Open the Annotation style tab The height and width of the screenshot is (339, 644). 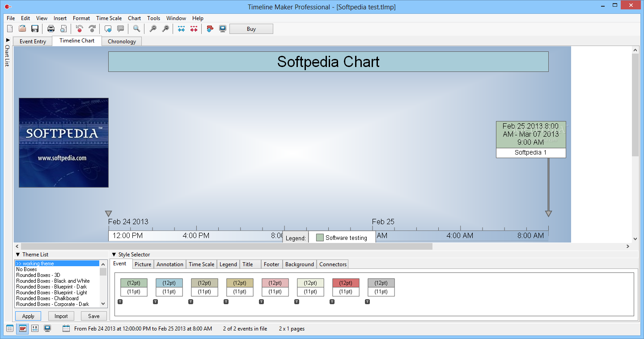[170, 264]
